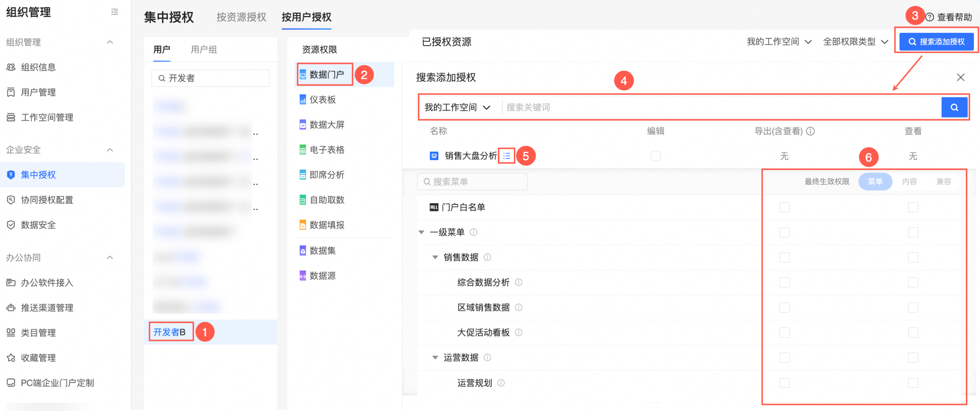
Task: Check the 编辑 checkbox for 销售大盘分析
Action: click(655, 156)
